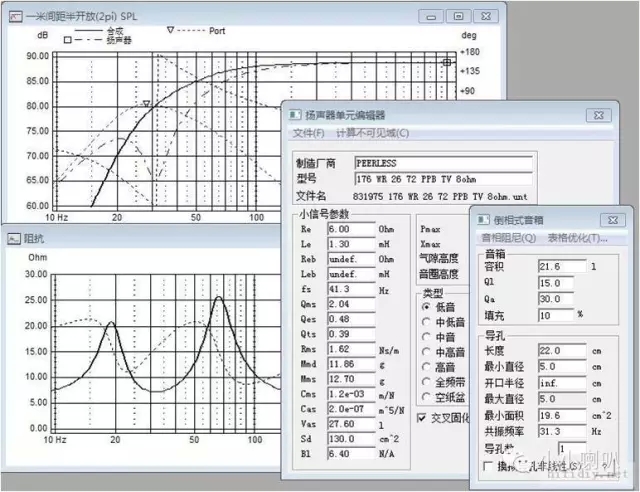Select the 中音 (midrange) radio button
This screenshot has width=640, height=492.
[425, 337]
